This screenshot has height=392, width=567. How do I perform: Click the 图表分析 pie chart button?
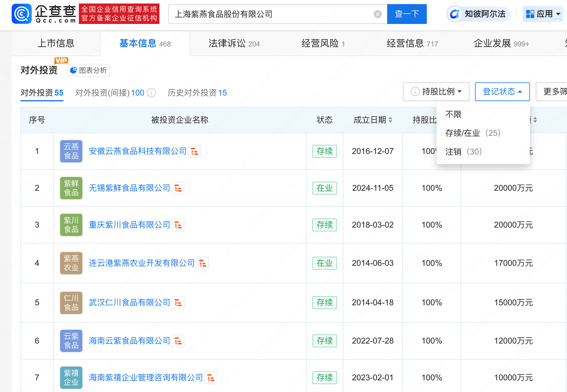[88, 70]
